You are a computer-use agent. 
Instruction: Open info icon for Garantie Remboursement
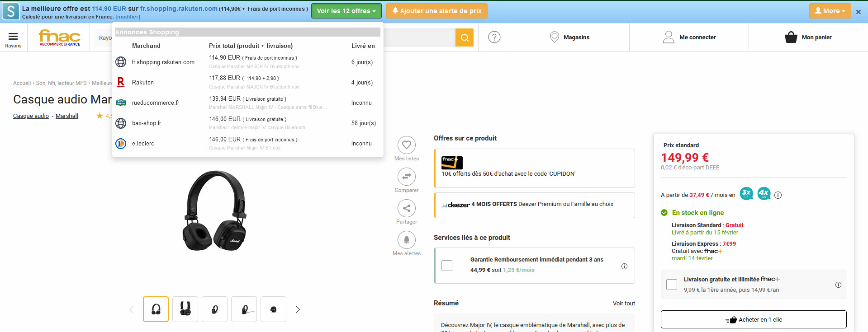point(624,266)
